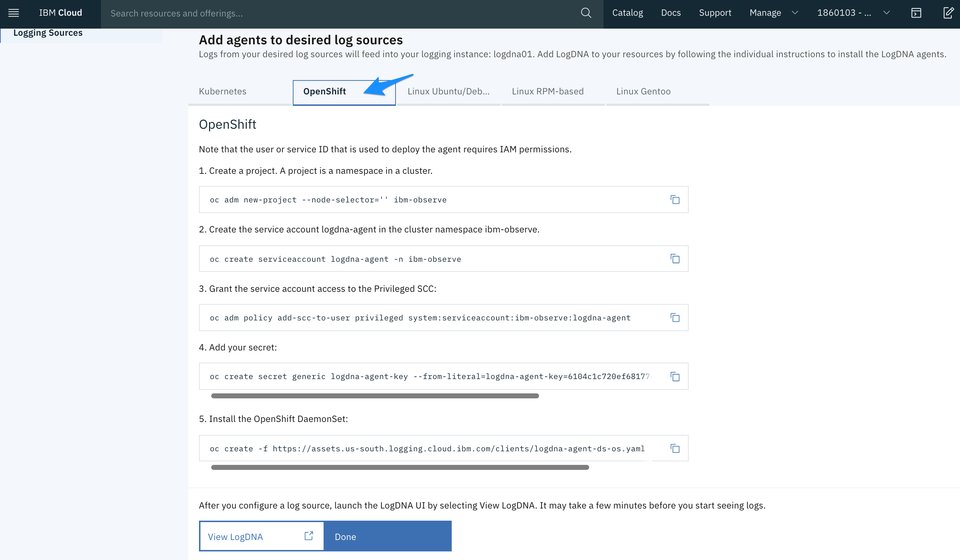Click the Done button
The width and height of the screenshot is (960, 560).
[388, 536]
